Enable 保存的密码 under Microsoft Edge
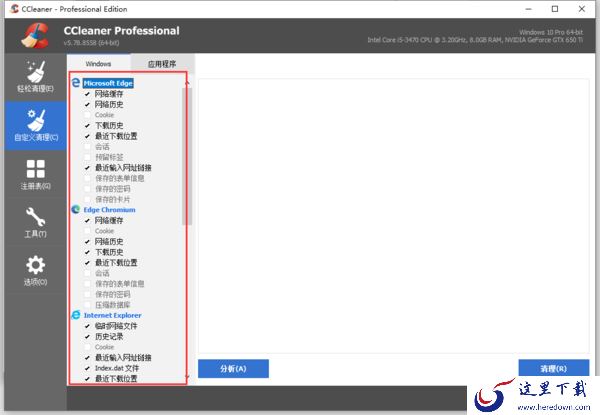The height and width of the screenshot is (415, 600). pos(87,189)
